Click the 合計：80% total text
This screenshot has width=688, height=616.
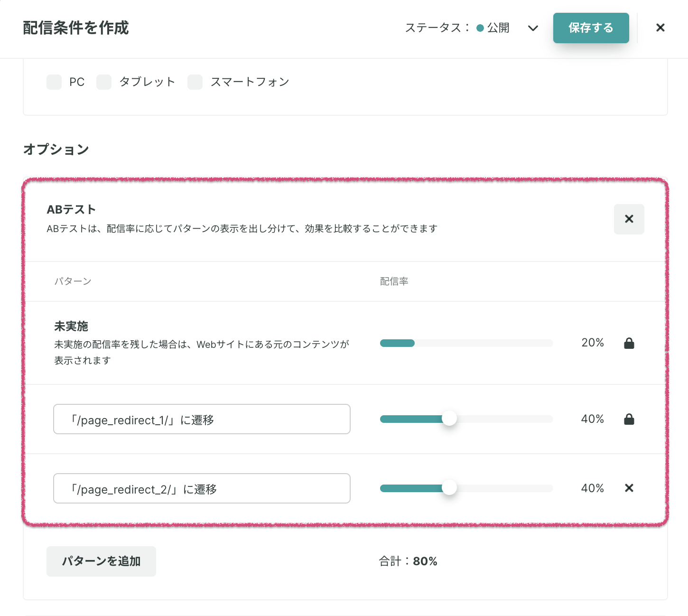coord(408,561)
